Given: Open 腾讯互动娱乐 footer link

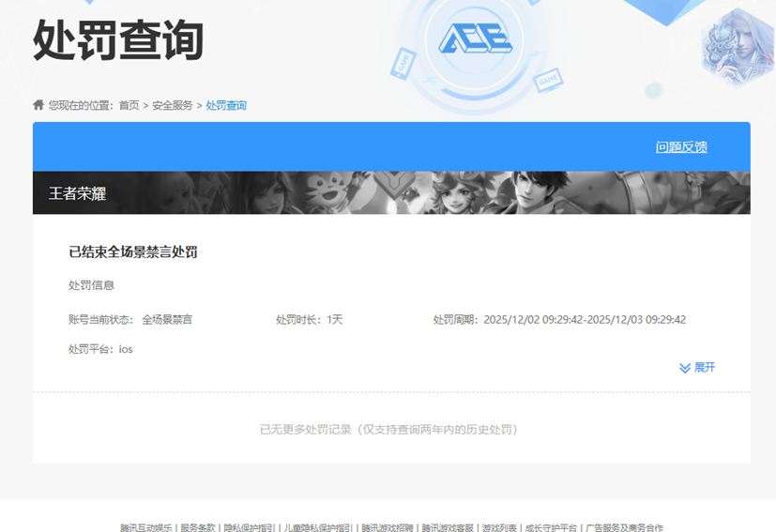Looking at the screenshot, I should (146, 527).
